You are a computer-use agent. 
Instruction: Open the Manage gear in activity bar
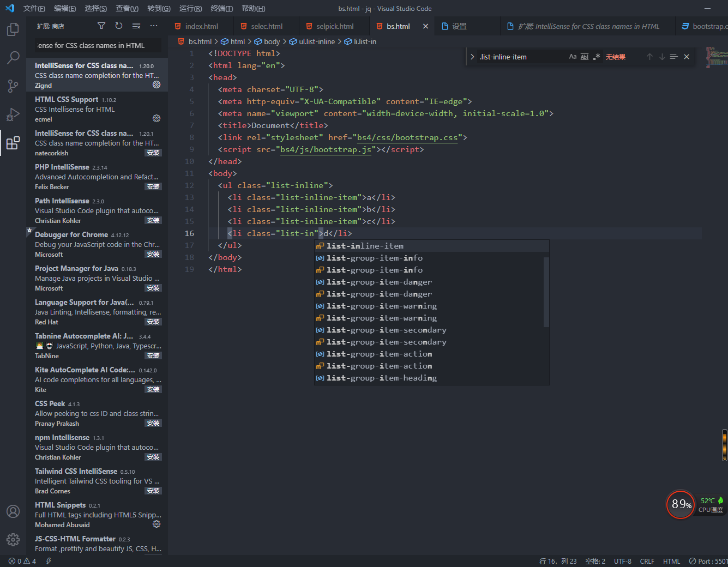[x=13, y=540]
